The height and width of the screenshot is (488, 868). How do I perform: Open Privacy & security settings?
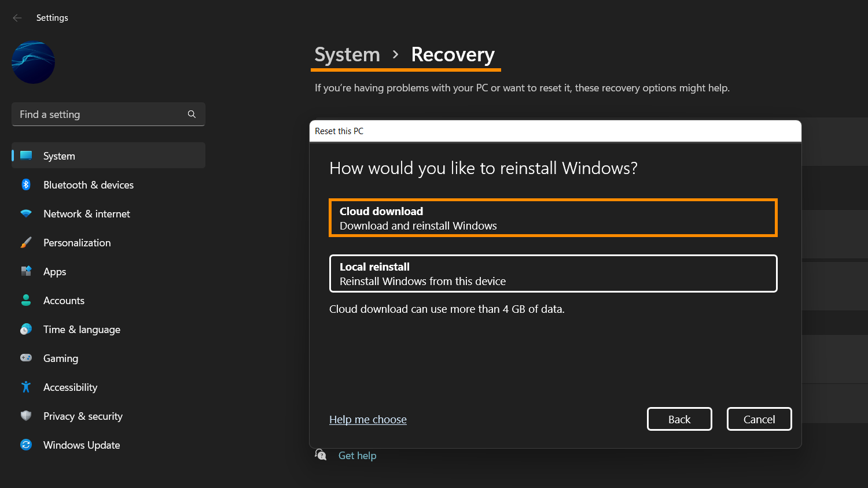83,416
